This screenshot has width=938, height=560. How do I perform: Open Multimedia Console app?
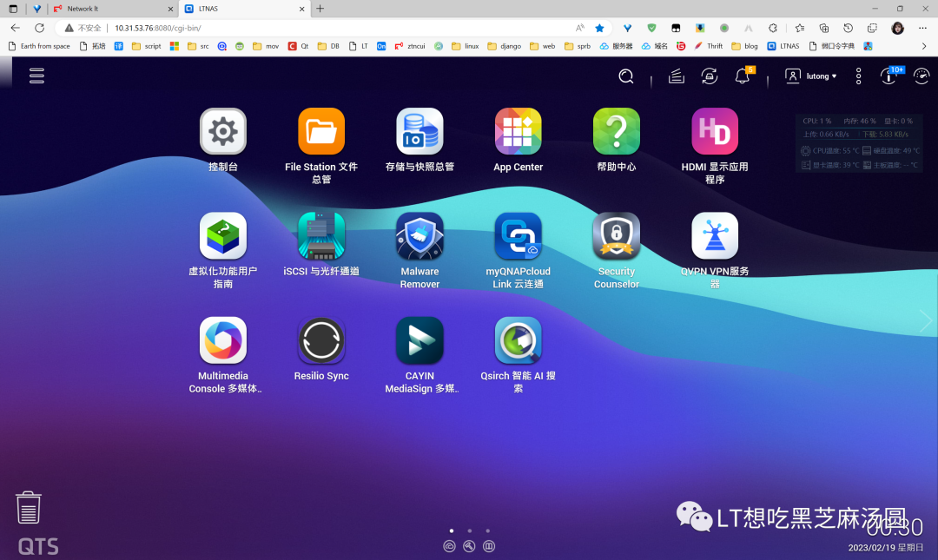[x=222, y=340]
